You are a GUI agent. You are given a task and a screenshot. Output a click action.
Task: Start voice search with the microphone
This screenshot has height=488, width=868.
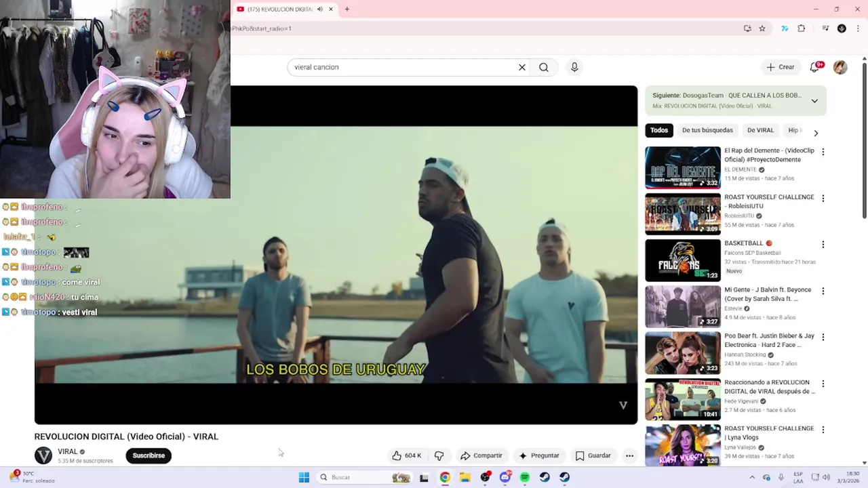coord(574,67)
